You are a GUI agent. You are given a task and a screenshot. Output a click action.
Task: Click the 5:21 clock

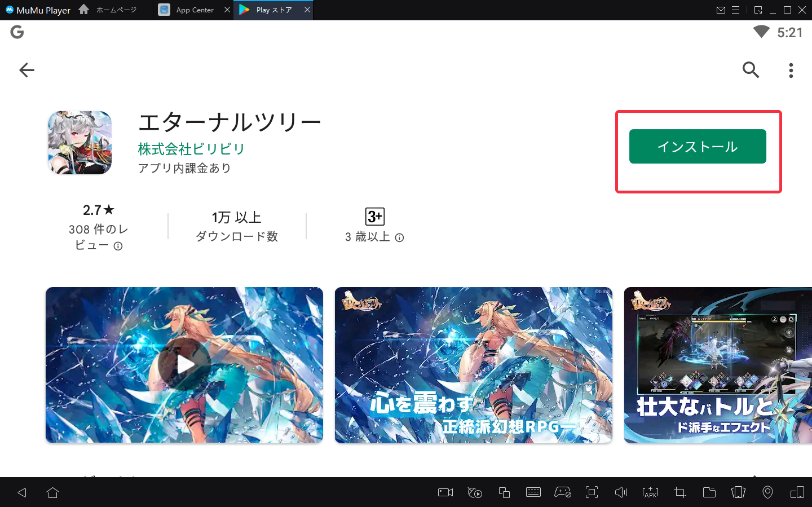point(789,33)
